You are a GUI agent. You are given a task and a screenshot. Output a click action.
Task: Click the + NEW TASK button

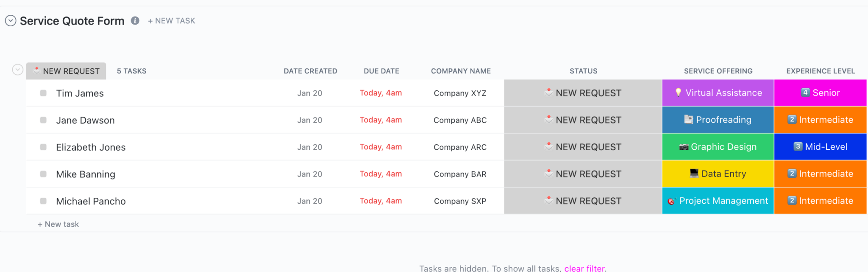(x=171, y=21)
